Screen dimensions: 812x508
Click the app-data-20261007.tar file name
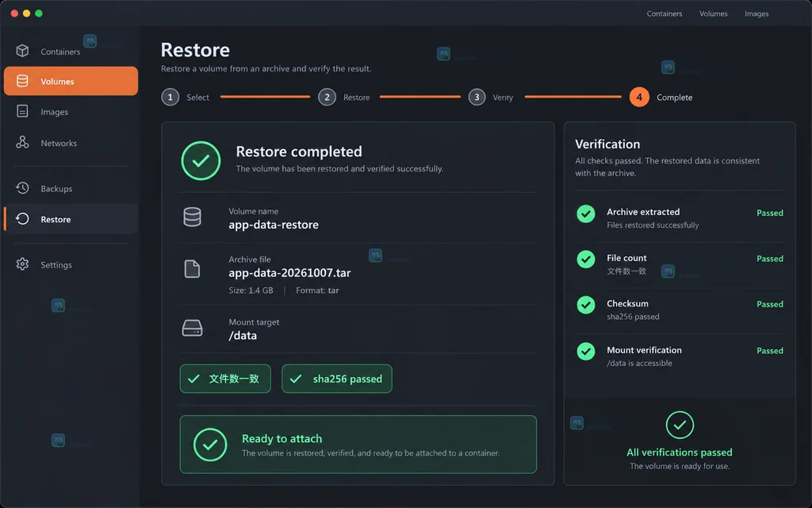tap(289, 273)
